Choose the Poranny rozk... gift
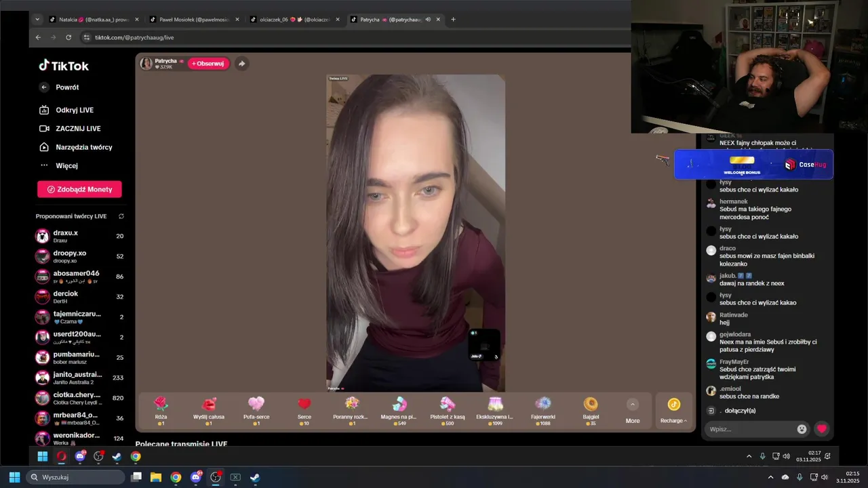 coord(352,411)
